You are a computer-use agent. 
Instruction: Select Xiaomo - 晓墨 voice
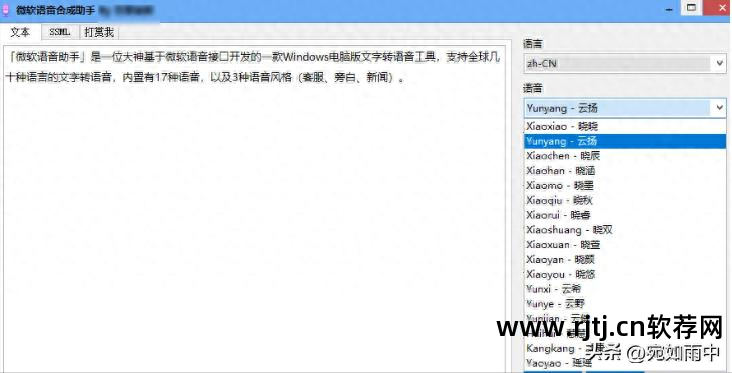tap(625, 185)
